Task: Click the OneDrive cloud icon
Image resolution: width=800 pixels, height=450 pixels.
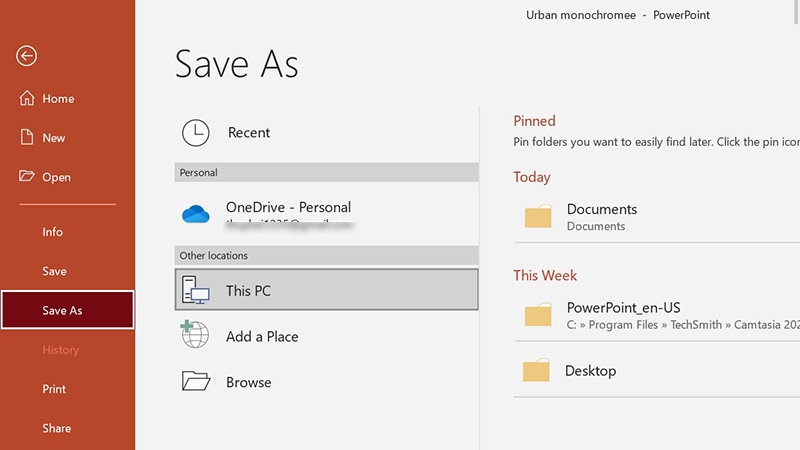Action: point(195,214)
